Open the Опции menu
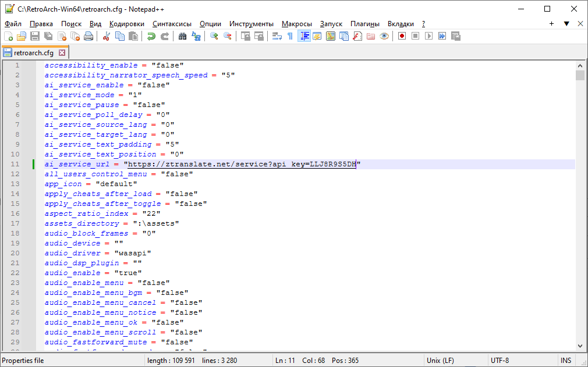Viewport: 588px width, 367px height. 210,24
